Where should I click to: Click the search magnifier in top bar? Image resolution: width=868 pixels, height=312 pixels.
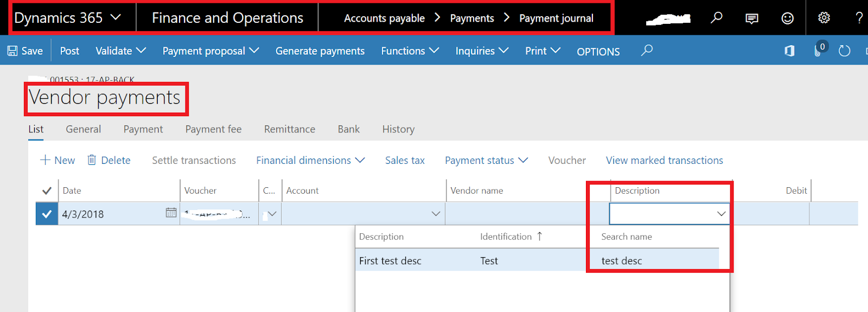point(717,18)
